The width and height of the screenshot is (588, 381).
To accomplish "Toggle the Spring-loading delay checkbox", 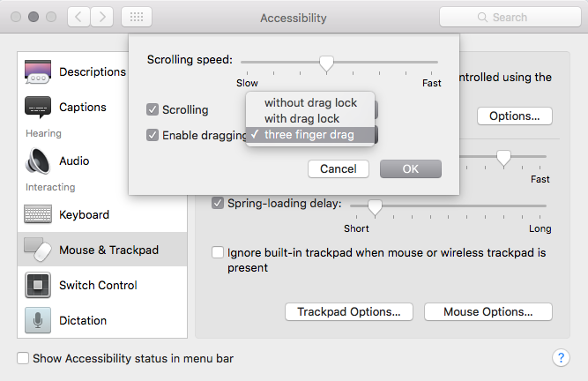I will pyautogui.click(x=218, y=203).
